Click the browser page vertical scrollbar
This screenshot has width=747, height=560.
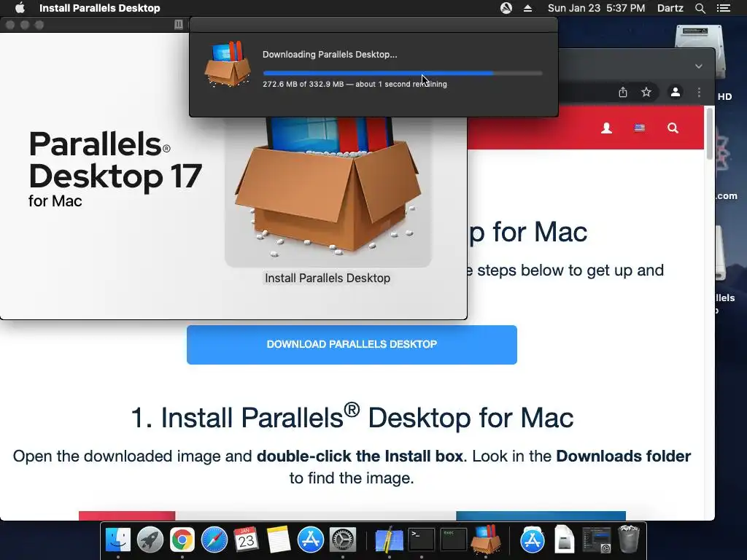(710, 133)
